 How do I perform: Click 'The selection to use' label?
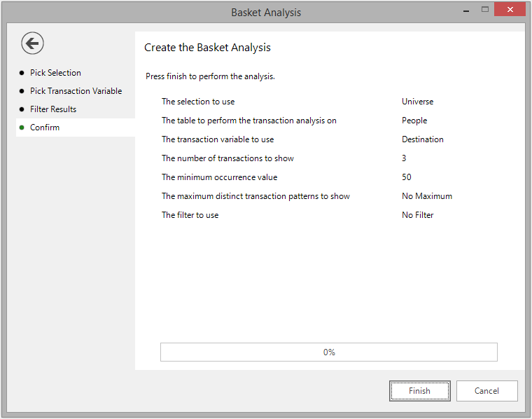198,102
